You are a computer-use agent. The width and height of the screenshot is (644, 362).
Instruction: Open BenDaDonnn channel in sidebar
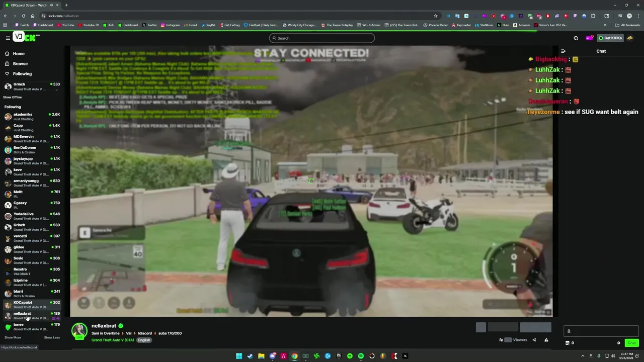[32, 150]
